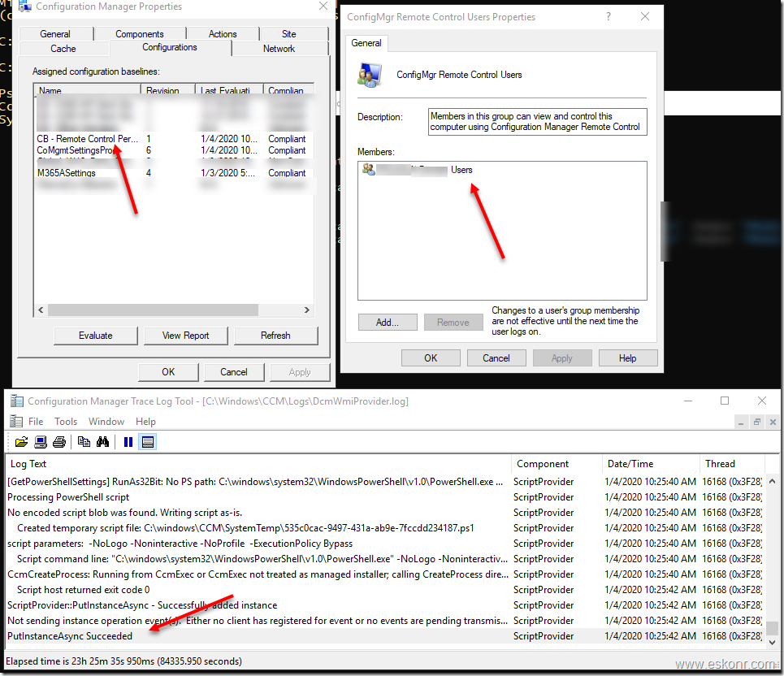Select General tab in Remote Control Users Properties
The height and width of the screenshot is (676, 784).
[x=366, y=43]
